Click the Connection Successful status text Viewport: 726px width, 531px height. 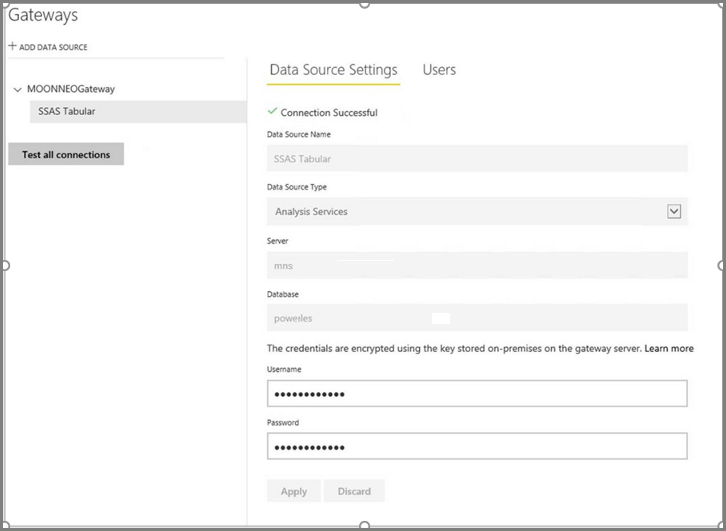(329, 112)
